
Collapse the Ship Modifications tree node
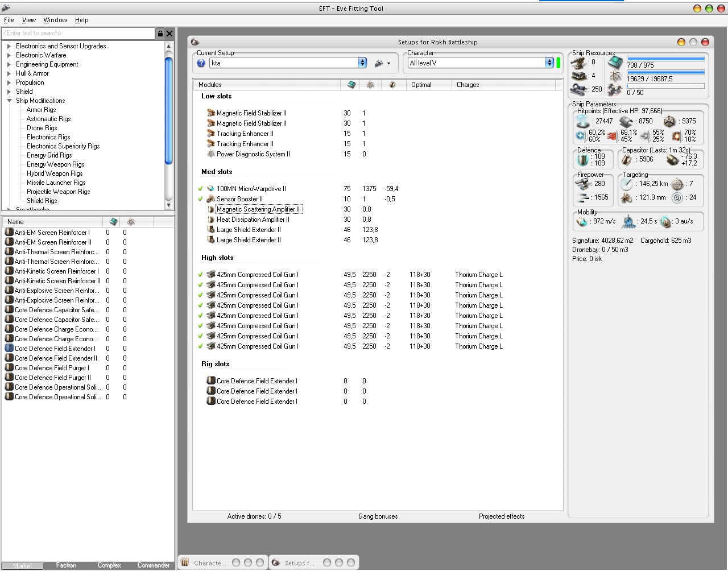tap(9, 101)
